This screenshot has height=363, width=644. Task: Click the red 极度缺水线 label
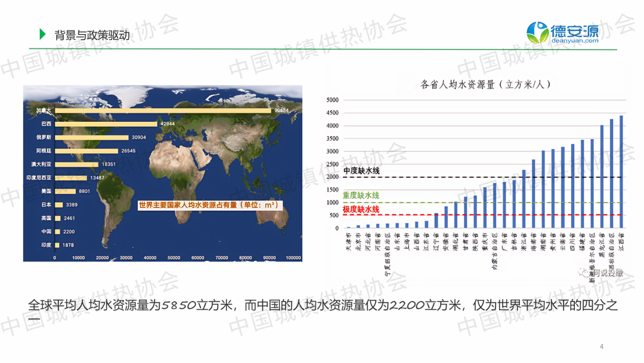click(361, 210)
